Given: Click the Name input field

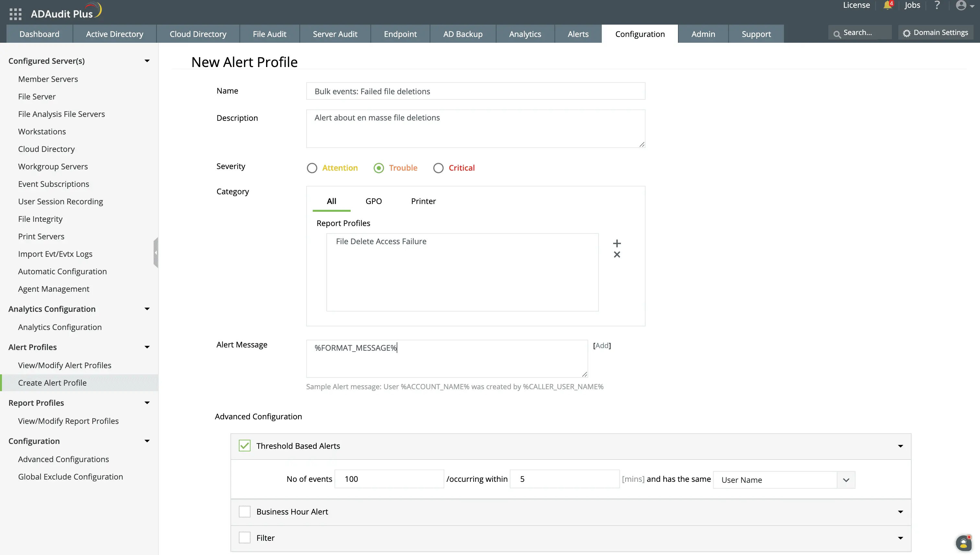Looking at the screenshot, I should (475, 91).
